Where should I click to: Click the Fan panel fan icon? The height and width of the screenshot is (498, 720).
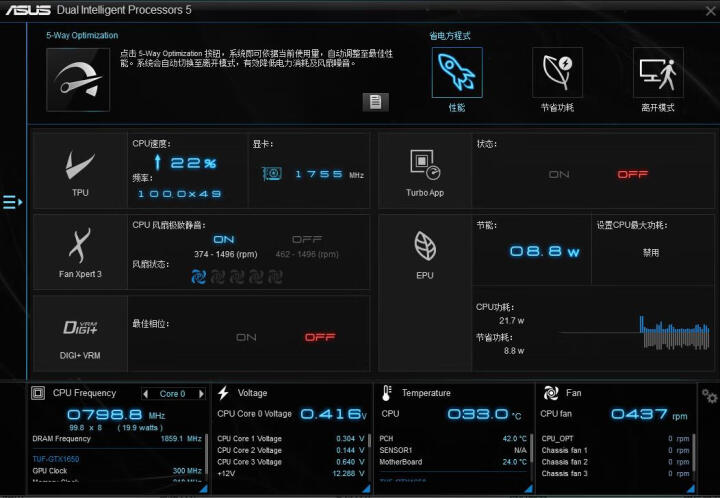(x=551, y=393)
